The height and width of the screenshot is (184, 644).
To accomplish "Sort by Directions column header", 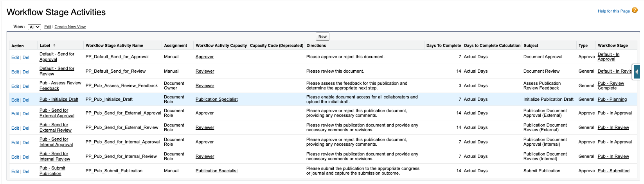I will click(x=316, y=45).
